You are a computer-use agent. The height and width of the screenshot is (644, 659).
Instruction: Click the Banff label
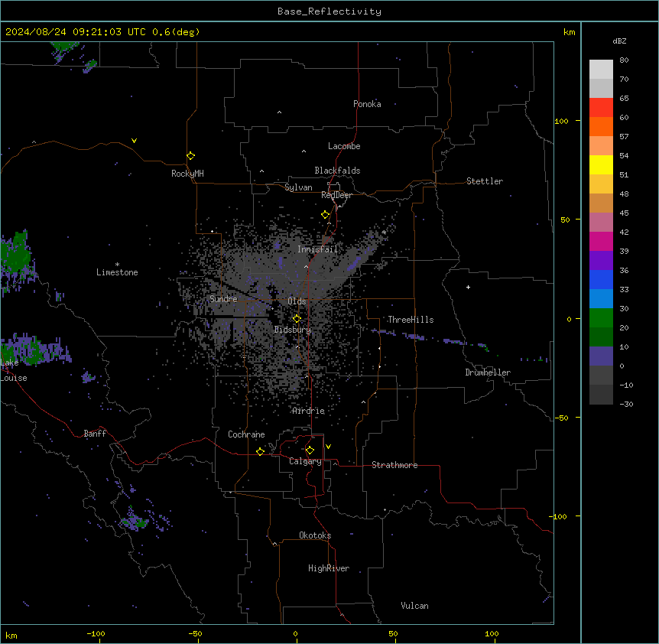(95, 434)
